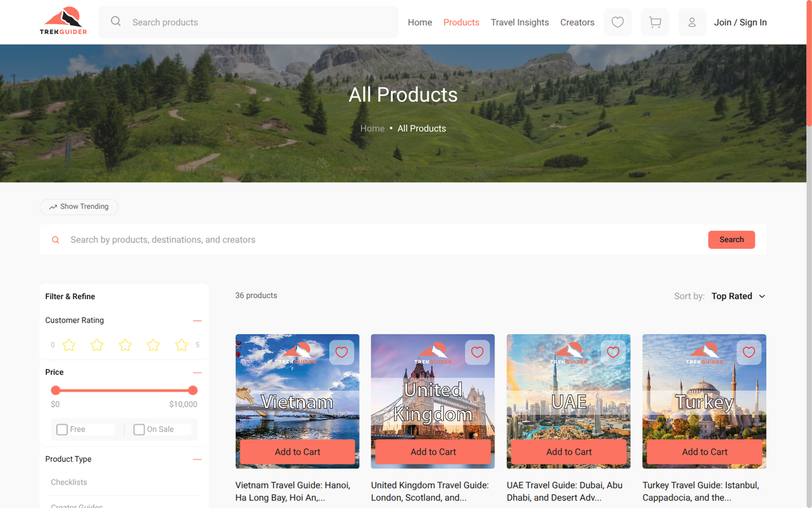Select the Checklists product type filter
The height and width of the screenshot is (508, 812).
tap(69, 483)
